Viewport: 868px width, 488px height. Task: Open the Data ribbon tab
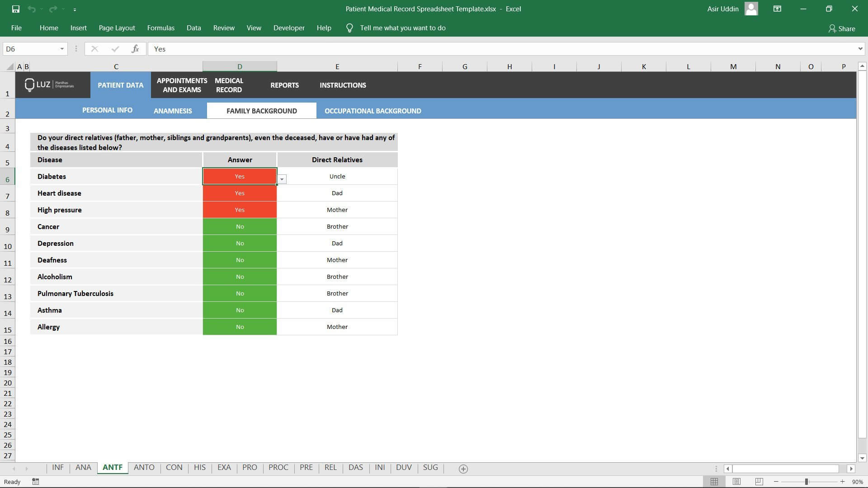point(193,28)
